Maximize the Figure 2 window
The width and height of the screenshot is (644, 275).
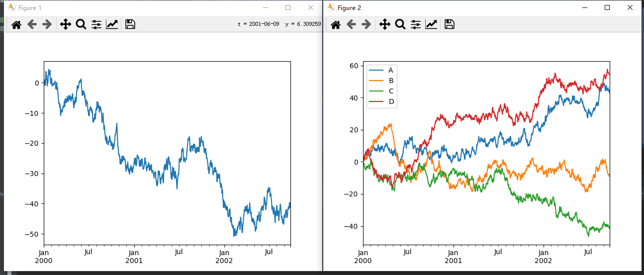pyautogui.click(x=607, y=7)
